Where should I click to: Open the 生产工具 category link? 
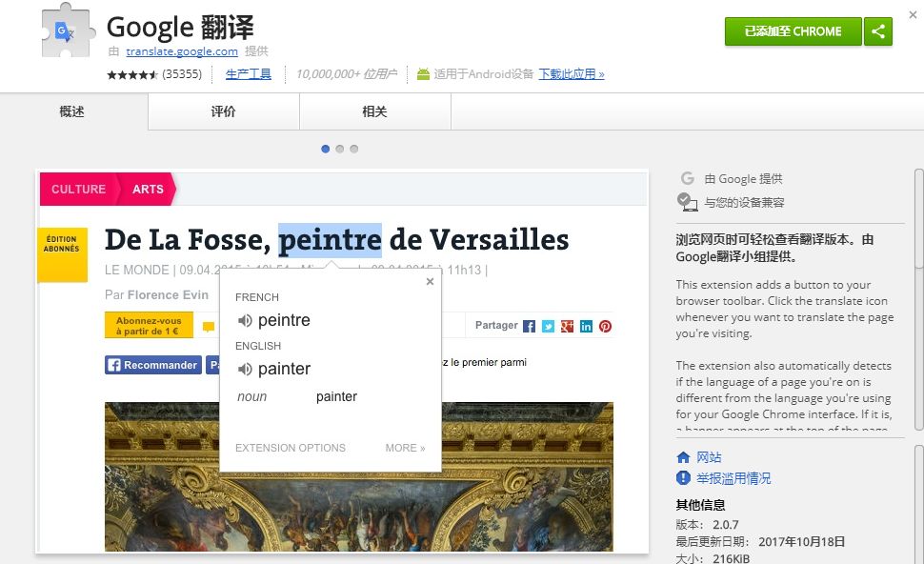pyautogui.click(x=248, y=74)
